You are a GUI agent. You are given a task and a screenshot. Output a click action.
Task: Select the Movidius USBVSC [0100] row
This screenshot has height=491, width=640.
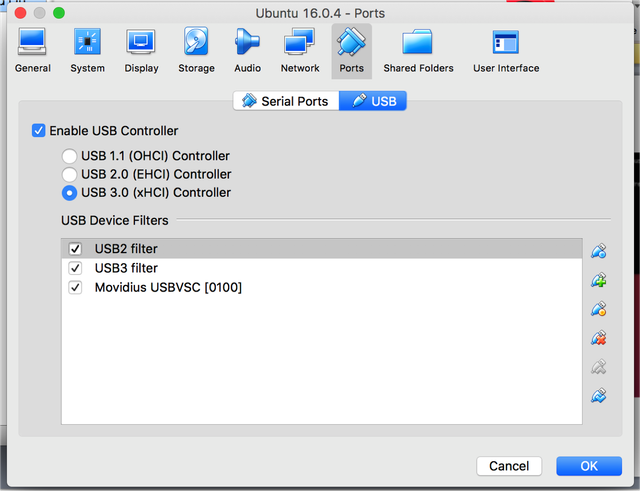click(x=322, y=287)
